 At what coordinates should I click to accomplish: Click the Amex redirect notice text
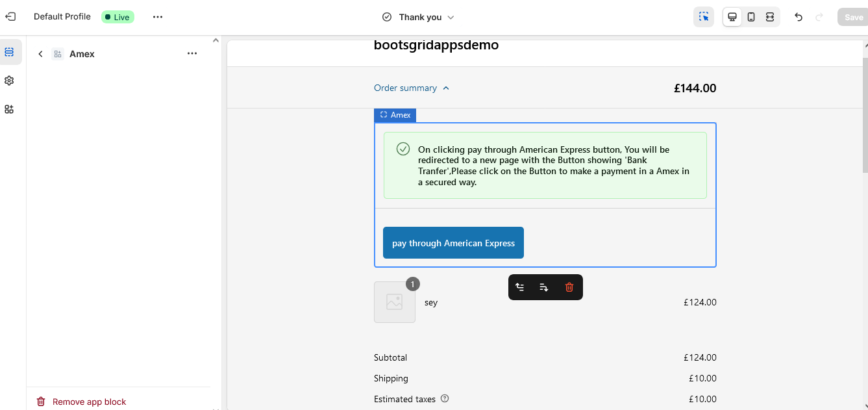tap(554, 166)
